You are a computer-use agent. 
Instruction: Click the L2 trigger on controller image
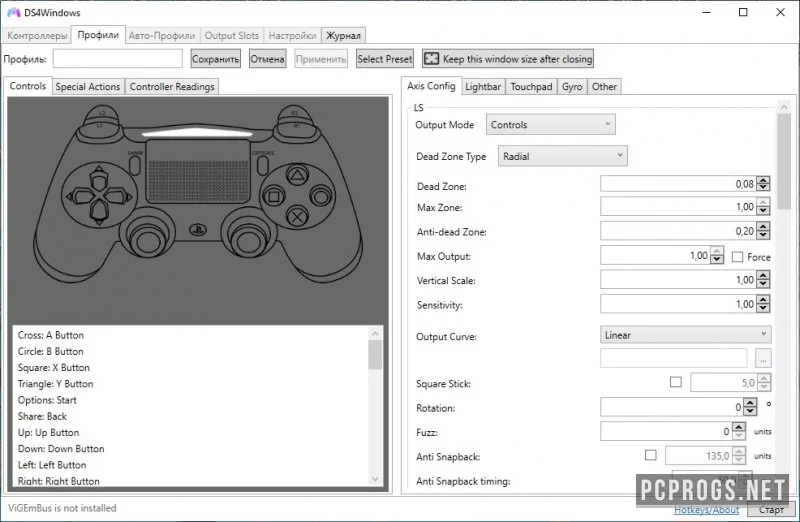(x=102, y=113)
